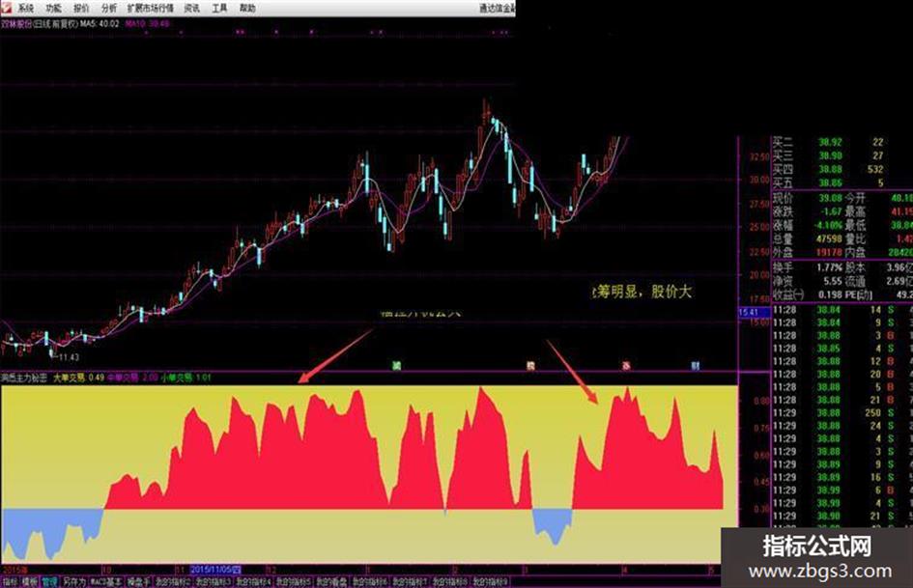Click the 买三 price 38.90
Viewport: 913px width, 588px height.
[x=830, y=155]
